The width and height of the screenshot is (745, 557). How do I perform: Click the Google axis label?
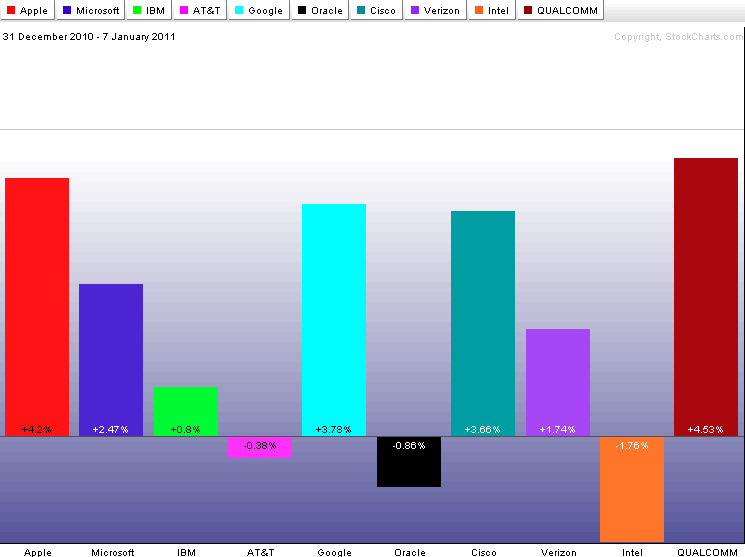(334, 552)
